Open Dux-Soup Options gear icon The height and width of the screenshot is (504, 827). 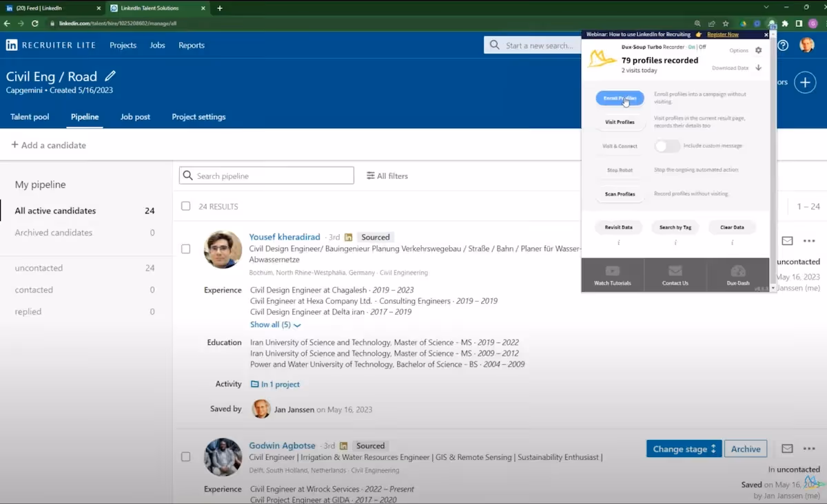[758, 50]
